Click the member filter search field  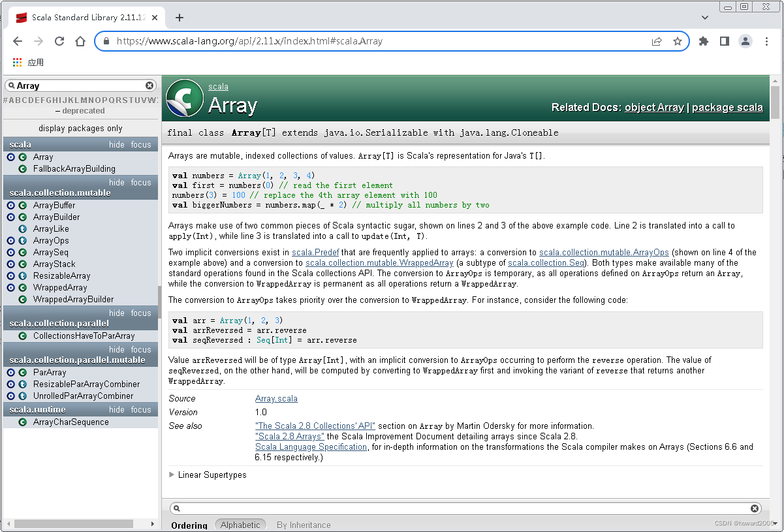[x=465, y=509]
